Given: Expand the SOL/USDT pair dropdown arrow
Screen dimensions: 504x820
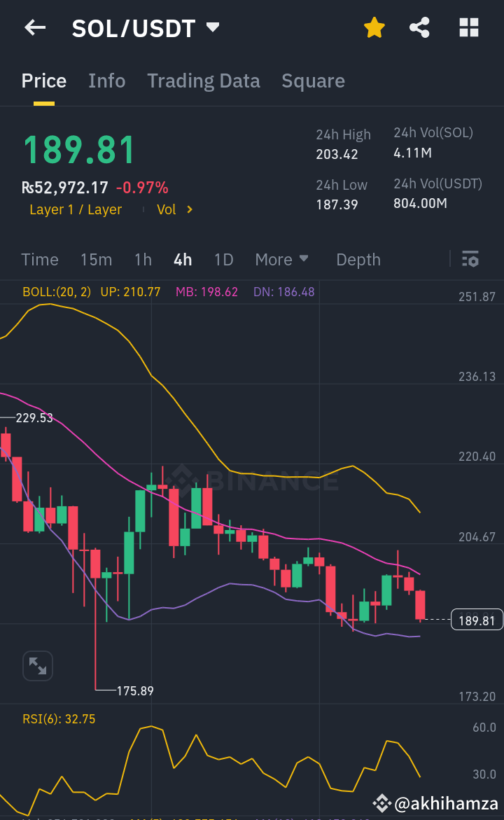Looking at the screenshot, I should 213,27.
